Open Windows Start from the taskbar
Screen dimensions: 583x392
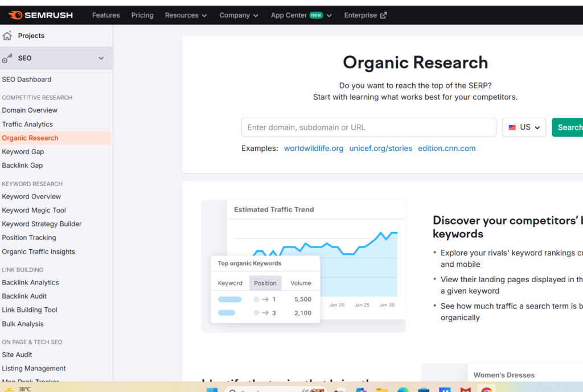[212, 389]
